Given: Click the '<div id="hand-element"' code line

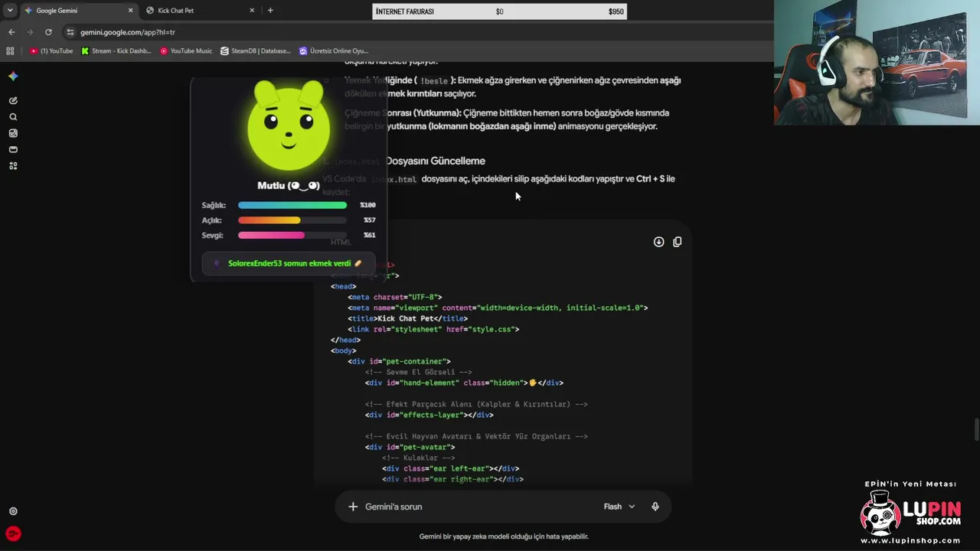Looking at the screenshot, I should [x=464, y=383].
